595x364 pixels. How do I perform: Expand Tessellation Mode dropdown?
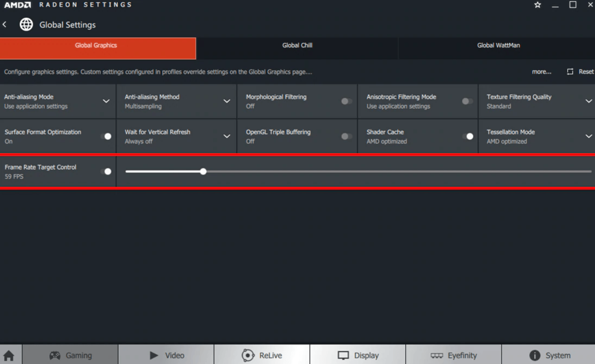point(588,136)
